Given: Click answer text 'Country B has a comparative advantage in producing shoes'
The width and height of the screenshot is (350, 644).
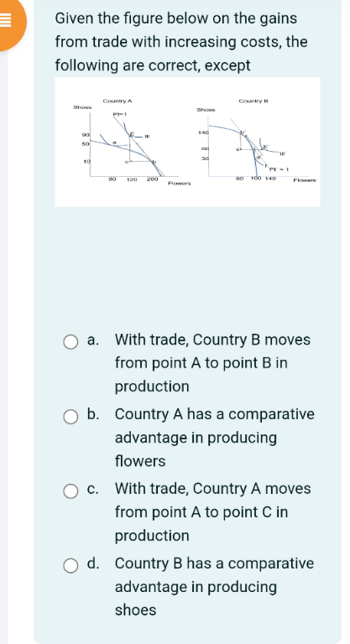Looking at the screenshot, I should 214,586.
